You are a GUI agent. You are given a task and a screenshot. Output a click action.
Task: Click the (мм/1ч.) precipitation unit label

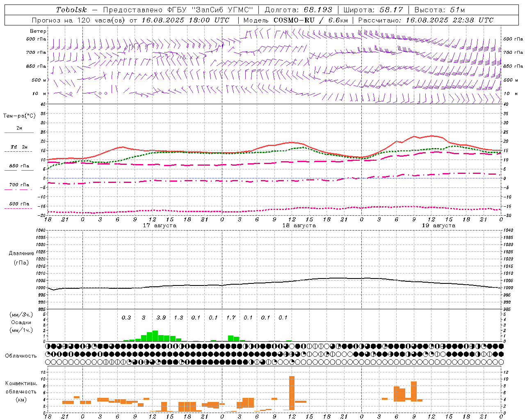click(21, 330)
